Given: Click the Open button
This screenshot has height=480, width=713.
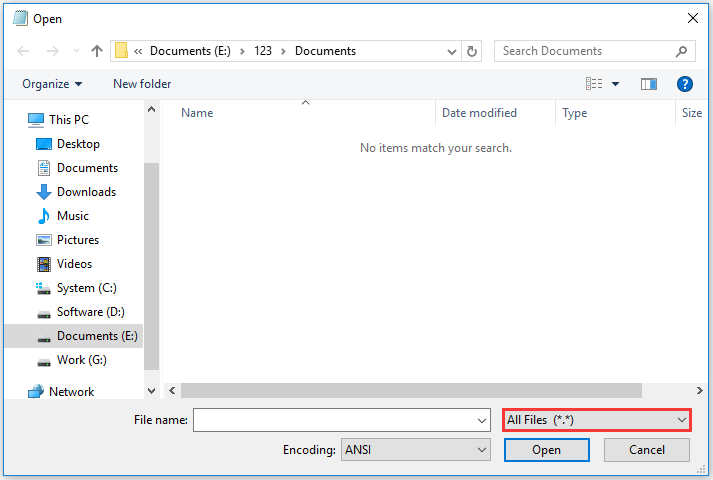Looking at the screenshot, I should (x=547, y=450).
